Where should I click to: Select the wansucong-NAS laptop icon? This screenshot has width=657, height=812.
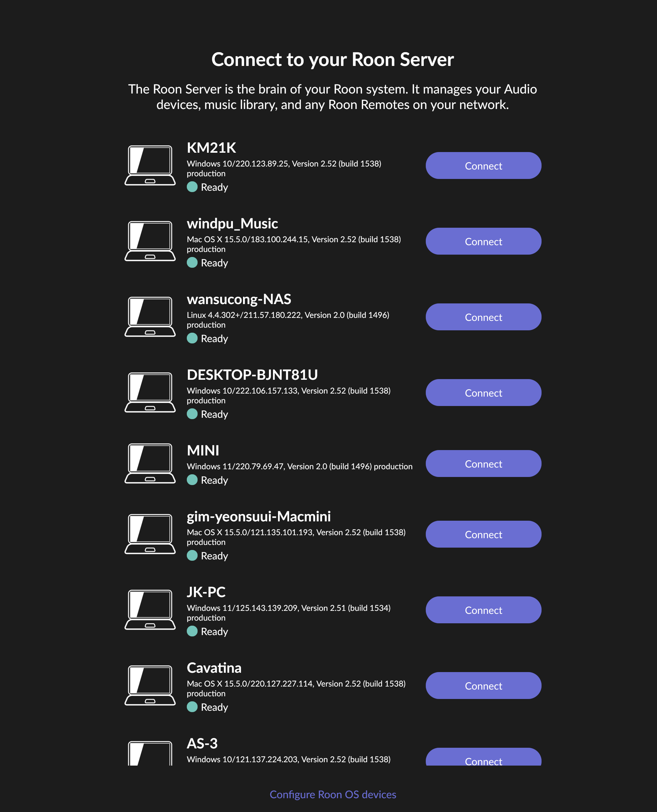click(x=150, y=317)
